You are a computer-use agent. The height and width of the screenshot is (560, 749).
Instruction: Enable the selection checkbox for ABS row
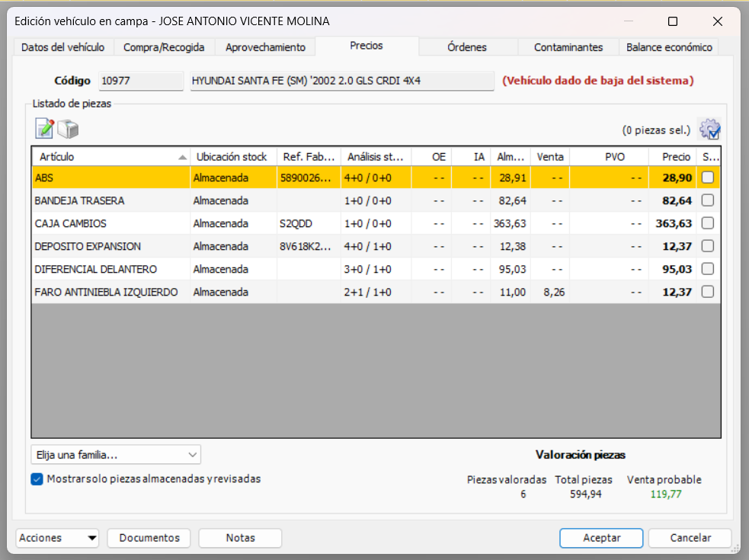point(707,178)
